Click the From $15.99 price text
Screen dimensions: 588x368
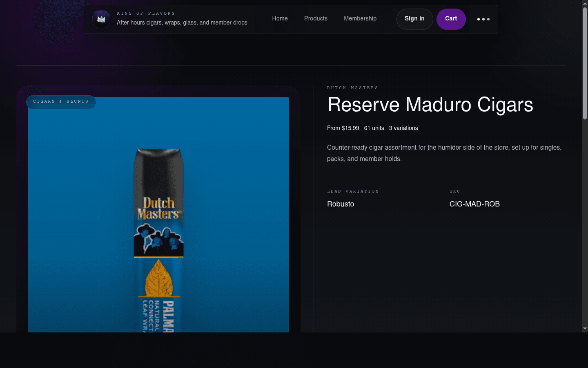coord(343,128)
